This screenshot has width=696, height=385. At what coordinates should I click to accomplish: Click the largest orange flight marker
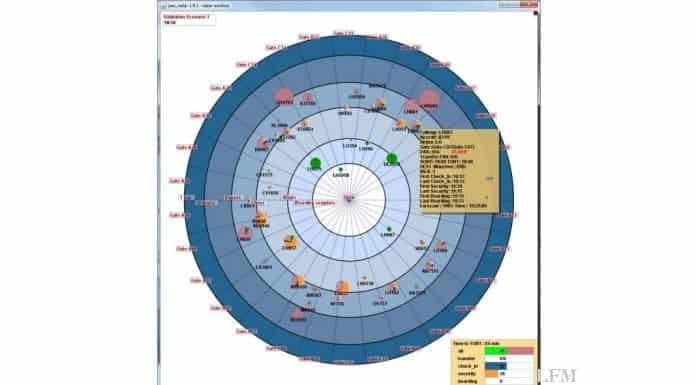(x=342, y=287)
